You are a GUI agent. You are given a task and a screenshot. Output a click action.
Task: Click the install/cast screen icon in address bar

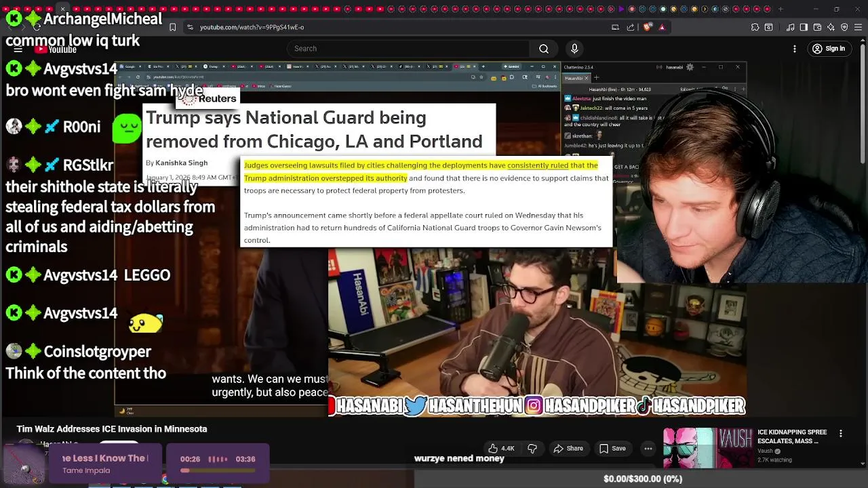615,27
